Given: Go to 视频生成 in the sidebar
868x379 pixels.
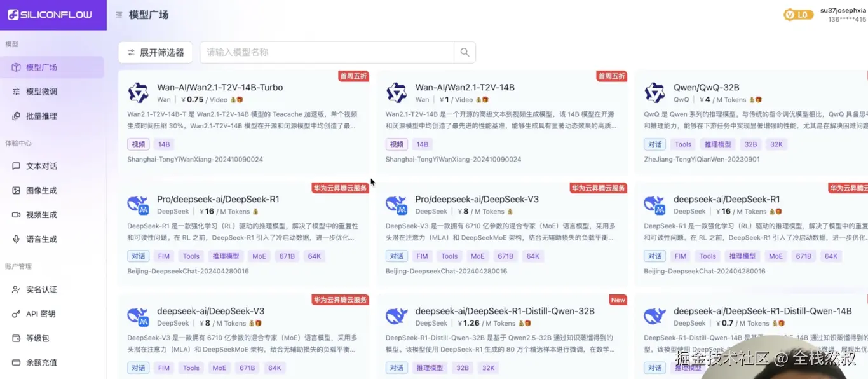Looking at the screenshot, I should pos(52,215).
